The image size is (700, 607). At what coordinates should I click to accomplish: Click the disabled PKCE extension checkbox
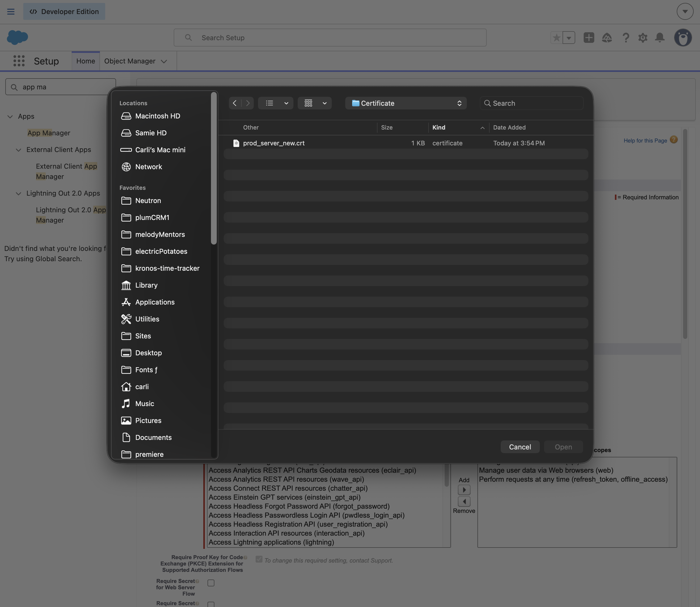(x=259, y=559)
